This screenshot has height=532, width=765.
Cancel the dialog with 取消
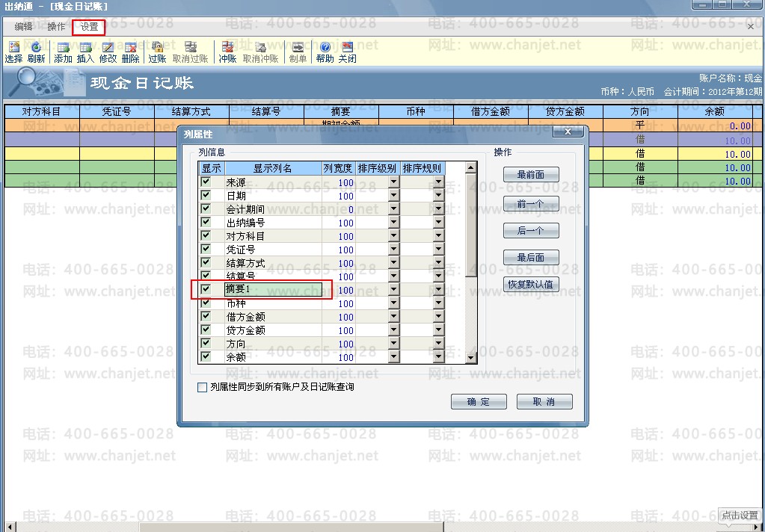[544, 402]
